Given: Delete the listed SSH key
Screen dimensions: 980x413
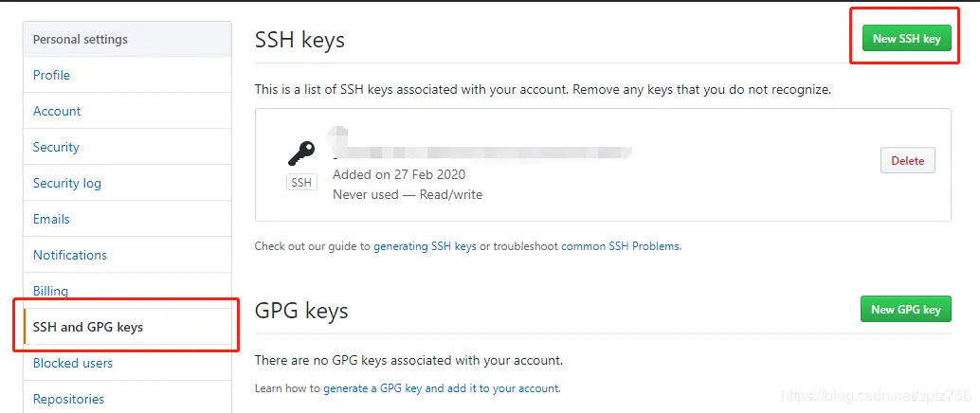Looking at the screenshot, I should 907,161.
